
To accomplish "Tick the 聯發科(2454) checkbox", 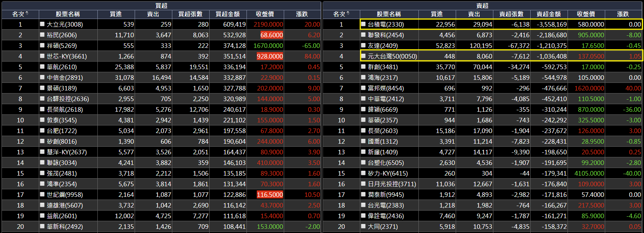I will coord(363,35).
